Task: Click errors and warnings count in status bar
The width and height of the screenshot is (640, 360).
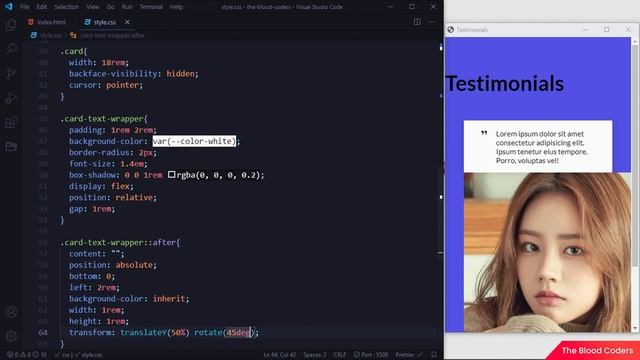Action: pyautogui.click(x=27, y=355)
